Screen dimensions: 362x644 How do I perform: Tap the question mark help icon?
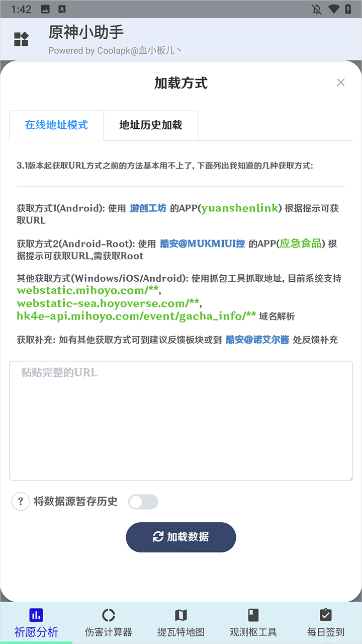point(21,501)
